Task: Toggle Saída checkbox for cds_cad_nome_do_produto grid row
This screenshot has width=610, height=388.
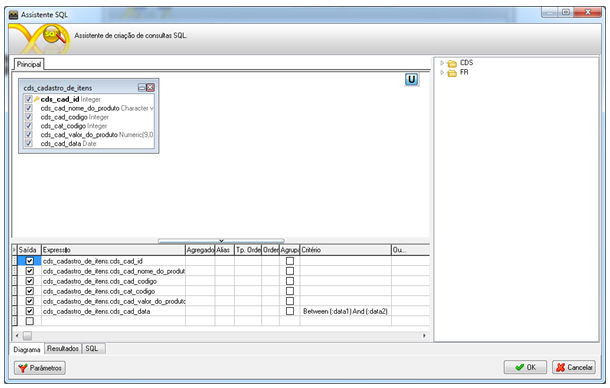Action: click(30, 271)
